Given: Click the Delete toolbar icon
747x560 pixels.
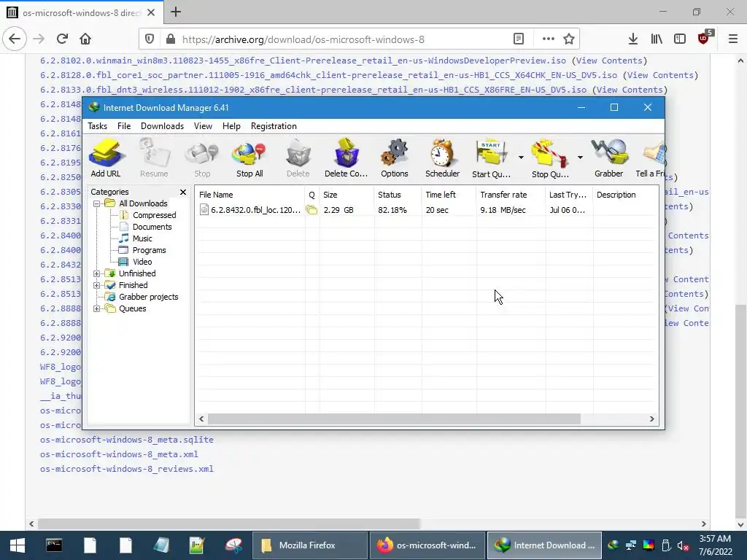Looking at the screenshot, I should coord(298,158).
